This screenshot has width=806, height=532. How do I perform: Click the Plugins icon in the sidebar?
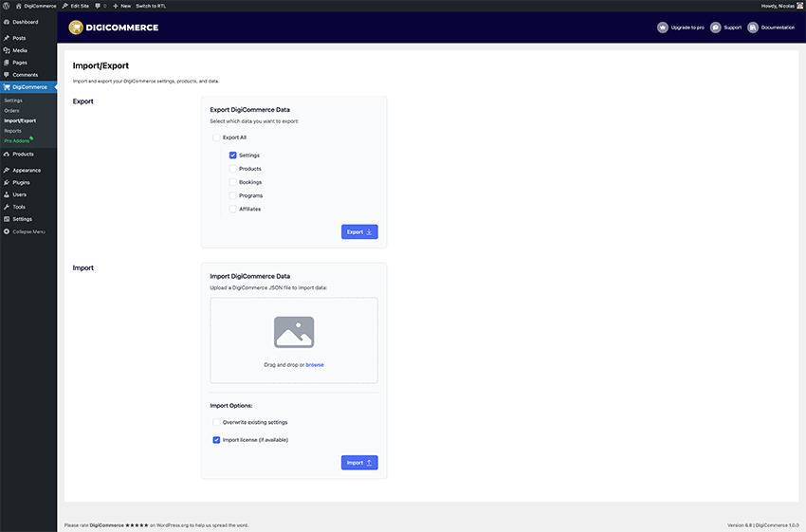(7, 182)
